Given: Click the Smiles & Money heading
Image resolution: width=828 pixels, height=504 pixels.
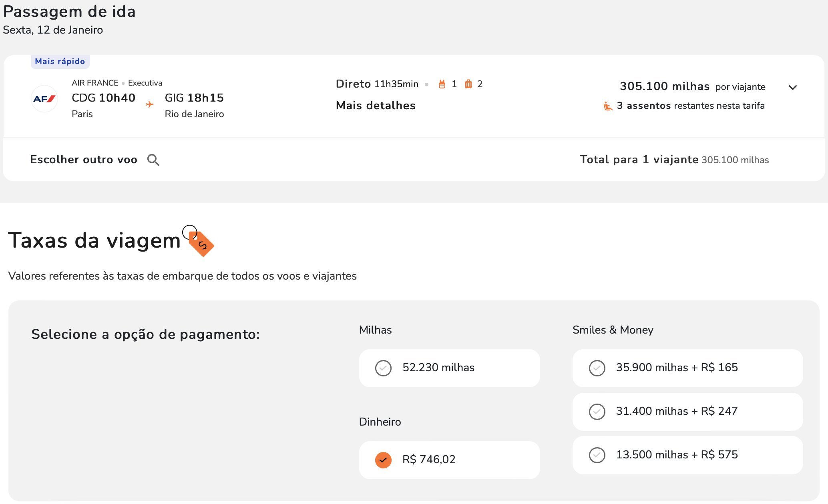Looking at the screenshot, I should tap(613, 330).
